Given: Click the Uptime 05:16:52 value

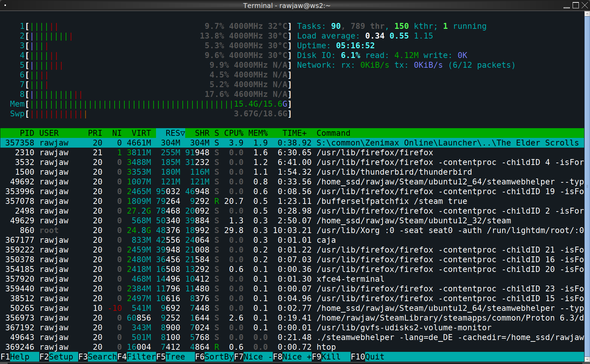Looking at the screenshot, I should [x=355, y=45].
